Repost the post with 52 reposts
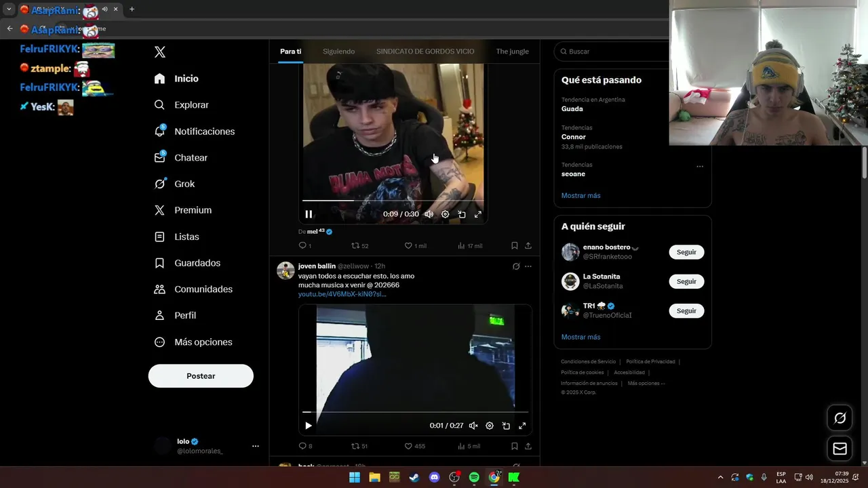The height and width of the screenshot is (488, 868). 359,246
